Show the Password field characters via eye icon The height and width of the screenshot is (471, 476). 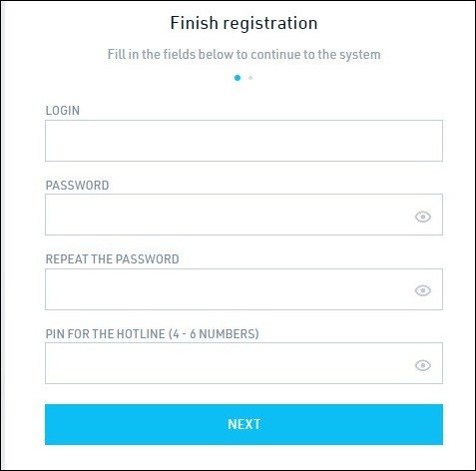click(x=423, y=217)
